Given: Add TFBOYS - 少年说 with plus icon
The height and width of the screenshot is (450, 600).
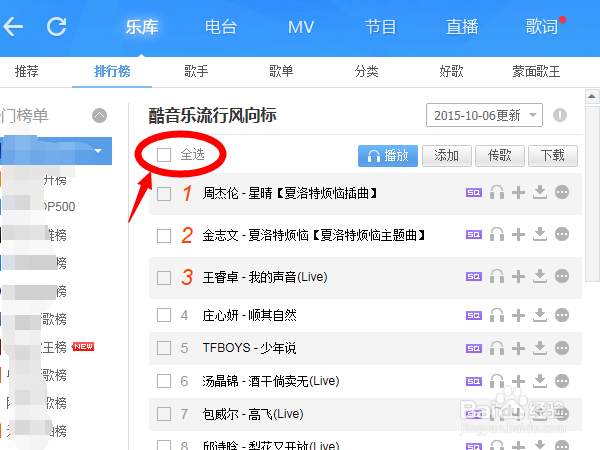Looking at the screenshot, I should (518, 348).
